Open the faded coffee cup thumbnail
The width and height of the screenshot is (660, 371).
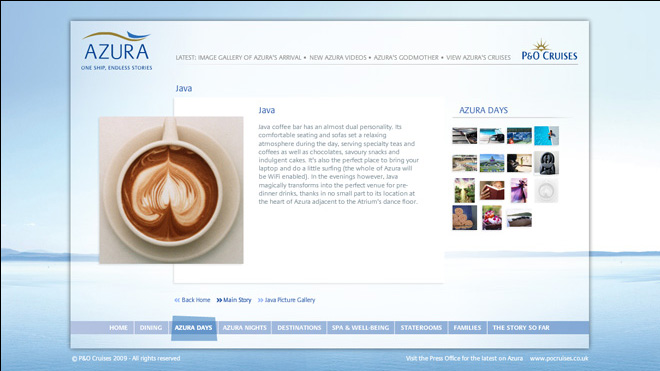546,191
